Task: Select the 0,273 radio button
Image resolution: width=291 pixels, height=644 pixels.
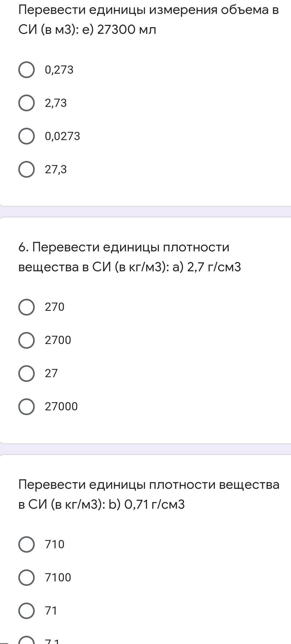Action: click(27, 70)
